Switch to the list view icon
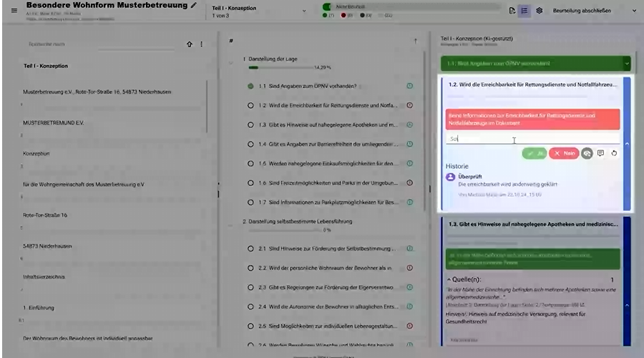 click(525, 11)
